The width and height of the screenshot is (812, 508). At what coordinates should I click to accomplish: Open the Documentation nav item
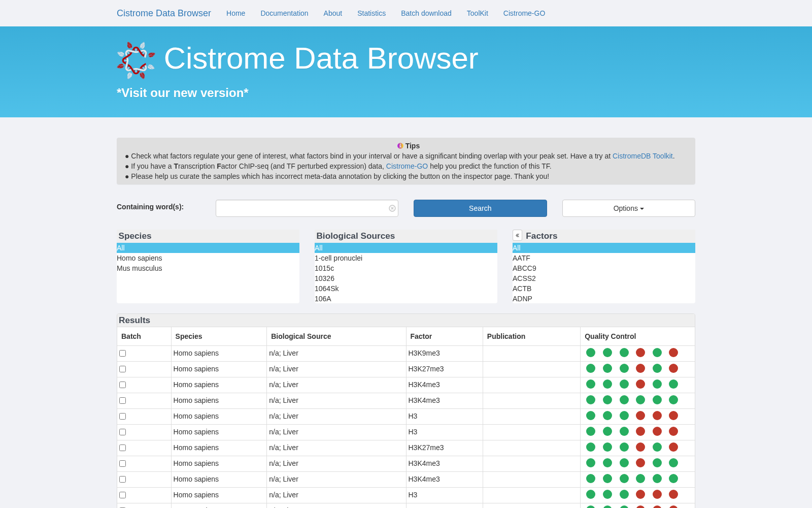[284, 13]
